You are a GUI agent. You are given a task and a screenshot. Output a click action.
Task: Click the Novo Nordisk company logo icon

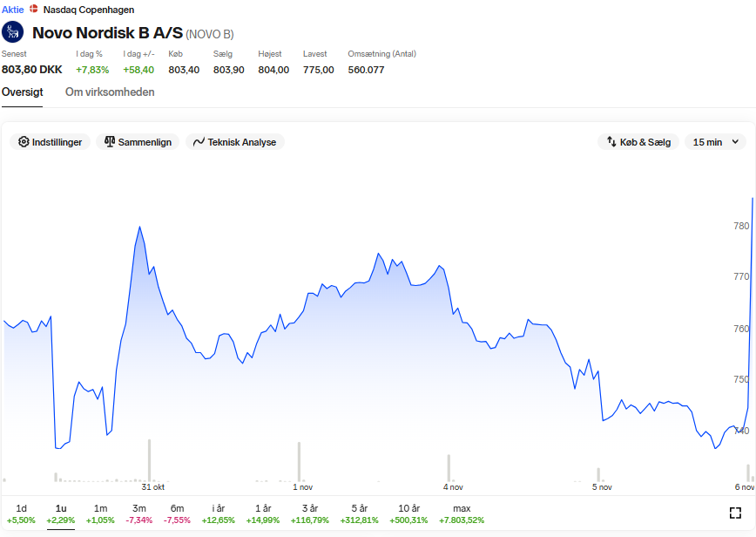[12, 32]
